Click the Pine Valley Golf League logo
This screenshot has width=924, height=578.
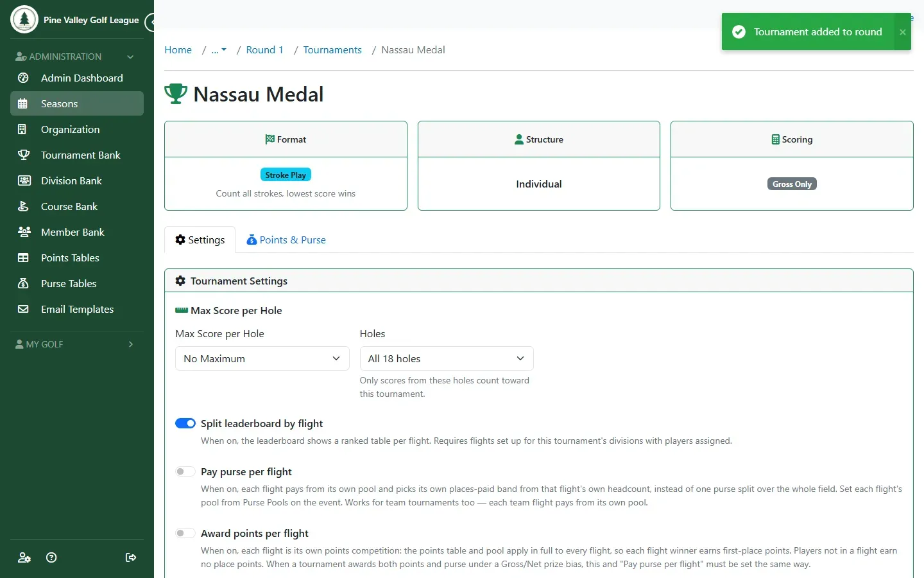pyautogui.click(x=24, y=20)
